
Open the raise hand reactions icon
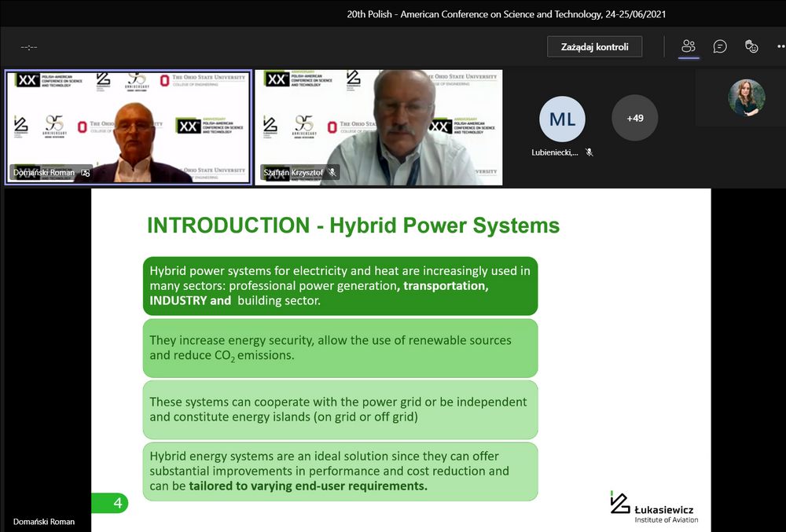751,46
